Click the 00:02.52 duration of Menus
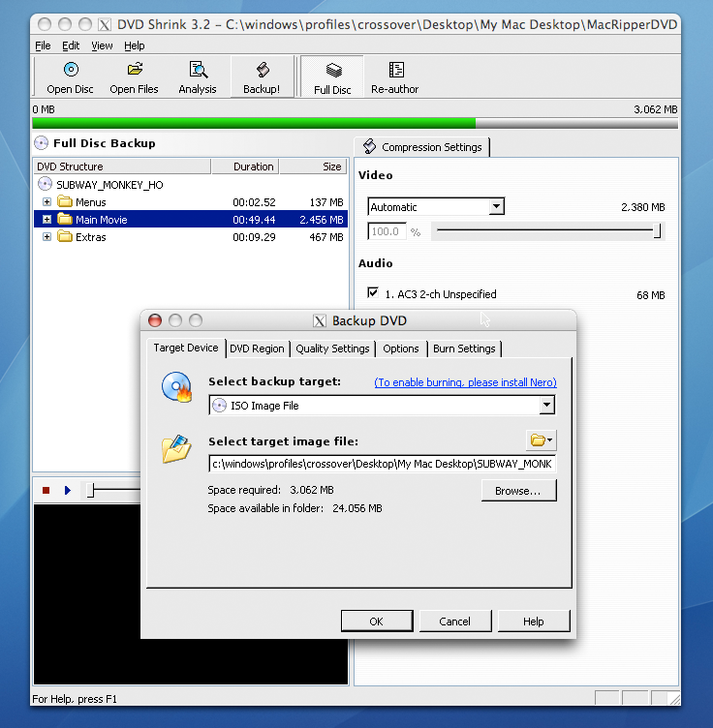This screenshot has width=713, height=728. [x=254, y=202]
